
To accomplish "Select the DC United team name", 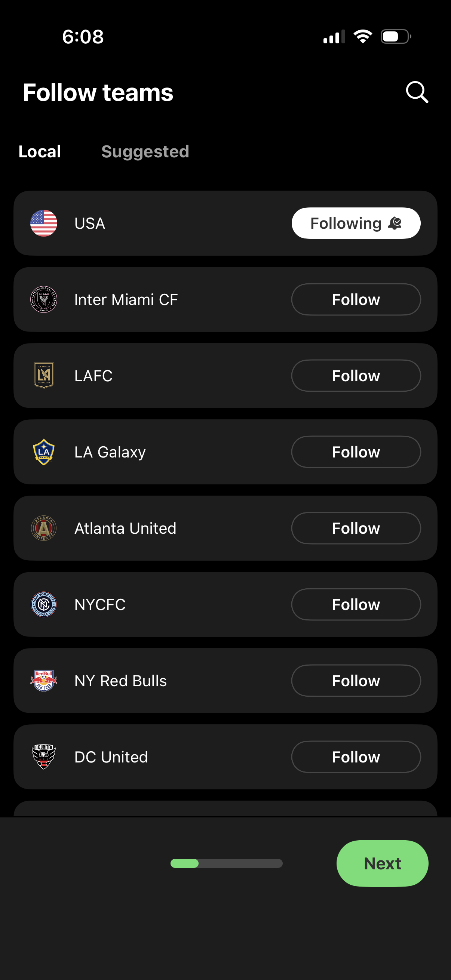I will 111,757.
